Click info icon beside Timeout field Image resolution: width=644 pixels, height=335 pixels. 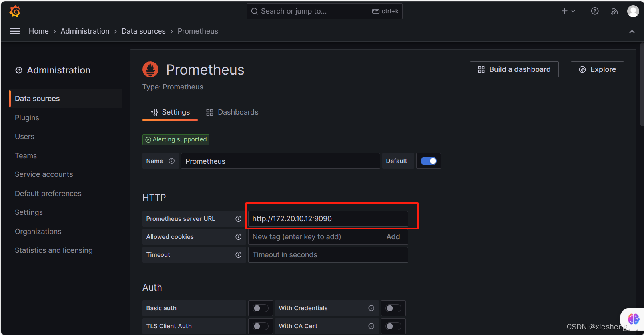239,254
